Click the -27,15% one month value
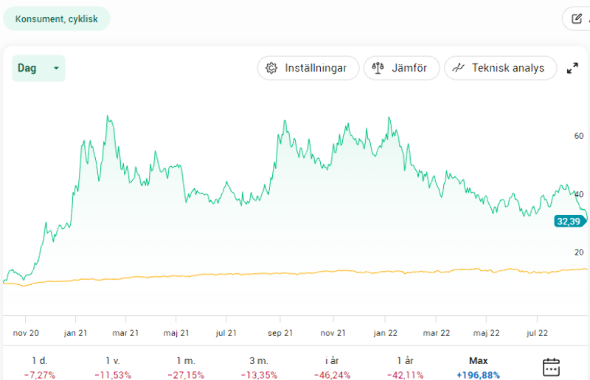The height and width of the screenshot is (380, 590). click(186, 375)
